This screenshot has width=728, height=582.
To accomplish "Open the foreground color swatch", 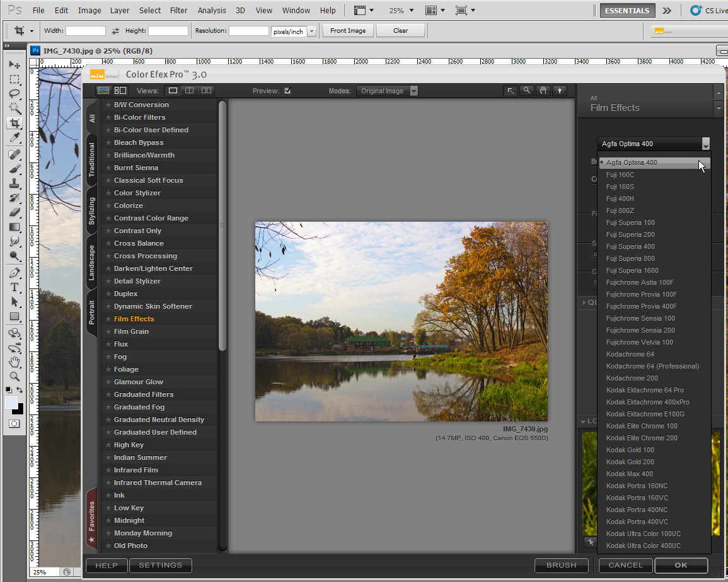I will point(11,403).
